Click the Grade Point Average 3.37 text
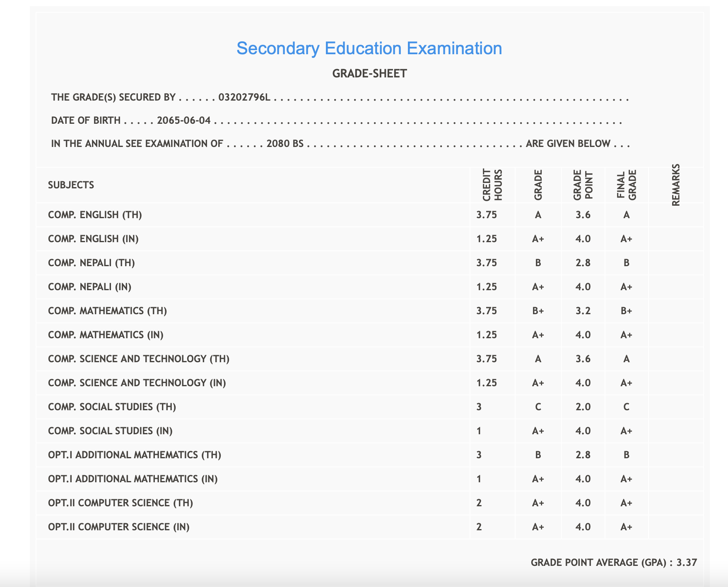The image size is (728, 587). [614, 563]
